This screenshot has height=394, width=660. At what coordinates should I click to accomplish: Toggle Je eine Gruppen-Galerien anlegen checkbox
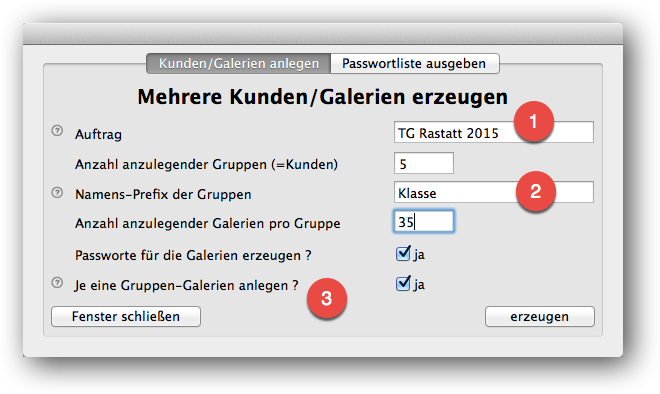(x=403, y=283)
